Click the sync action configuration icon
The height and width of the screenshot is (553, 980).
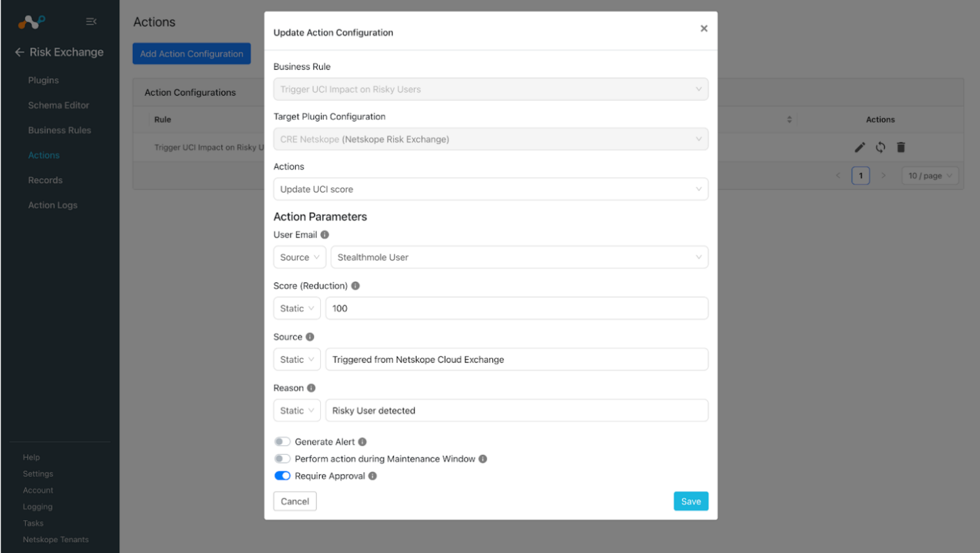click(x=881, y=148)
